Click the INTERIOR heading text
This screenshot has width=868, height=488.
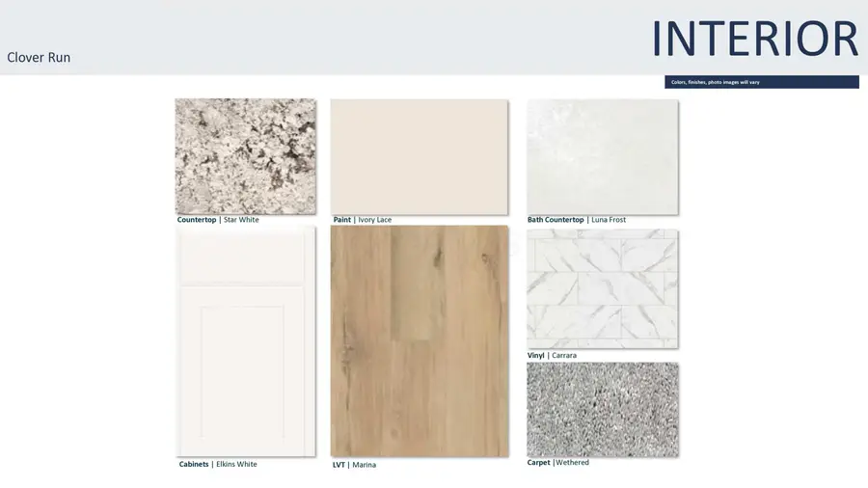tap(755, 39)
